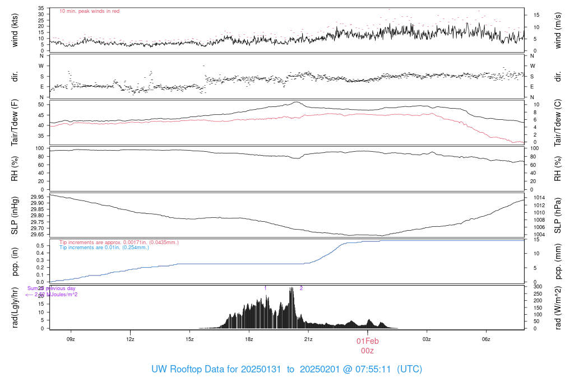Click the purple '2' marker in radiation chart
This screenshot has height=392, width=574.
[x=301, y=288]
